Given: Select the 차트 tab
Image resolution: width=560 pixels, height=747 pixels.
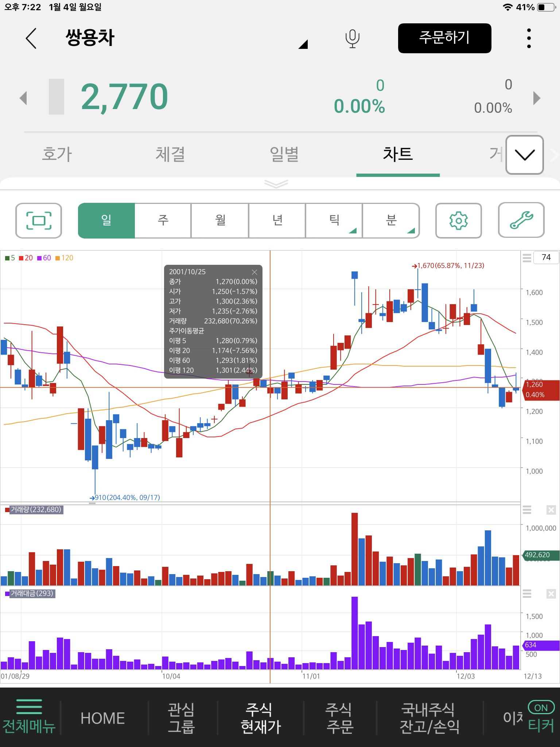Looking at the screenshot, I should coord(398,154).
